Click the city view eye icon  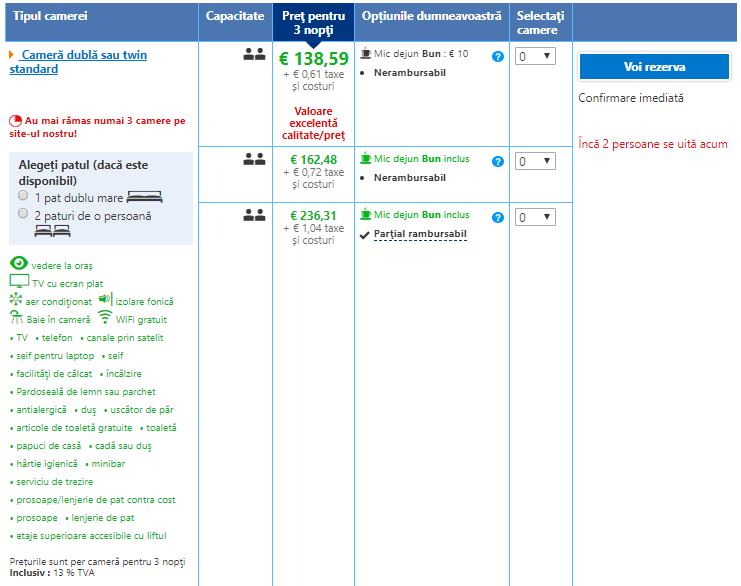pyautogui.click(x=18, y=264)
